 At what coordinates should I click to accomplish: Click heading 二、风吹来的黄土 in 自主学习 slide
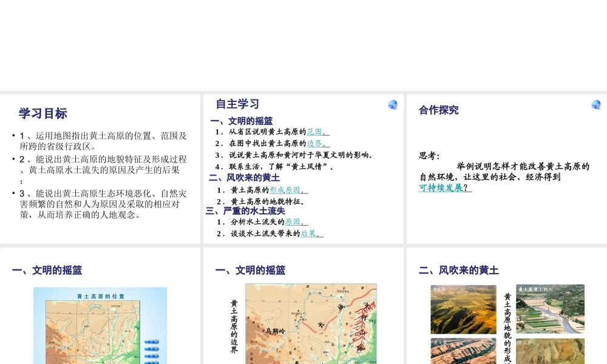click(244, 178)
